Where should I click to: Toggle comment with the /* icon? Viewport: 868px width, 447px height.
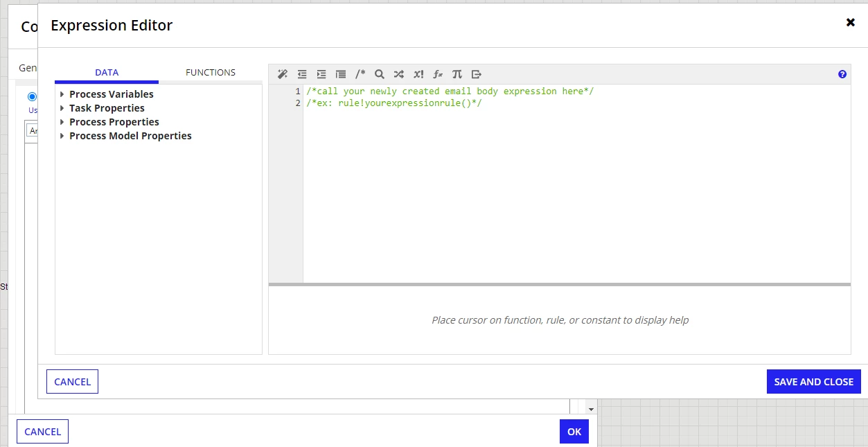(360, 74)
